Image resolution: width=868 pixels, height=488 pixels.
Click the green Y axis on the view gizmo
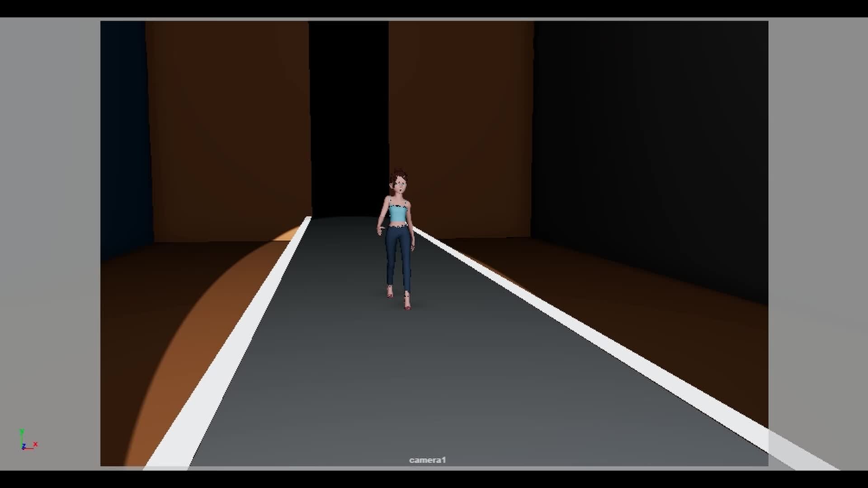point(22,431)
